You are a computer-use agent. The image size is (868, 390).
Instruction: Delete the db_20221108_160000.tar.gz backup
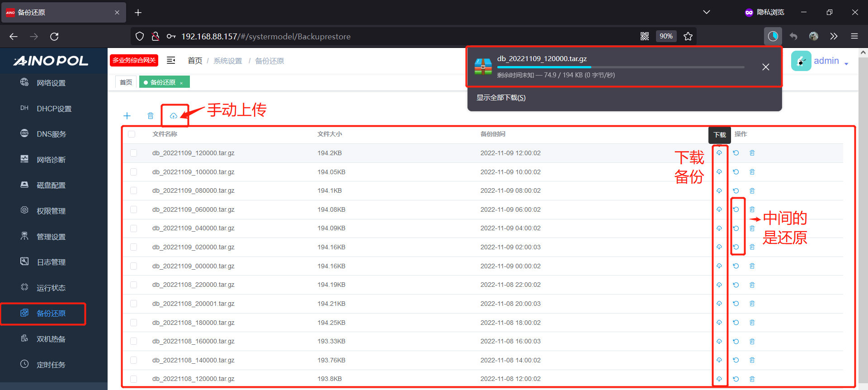pos(752,342)
